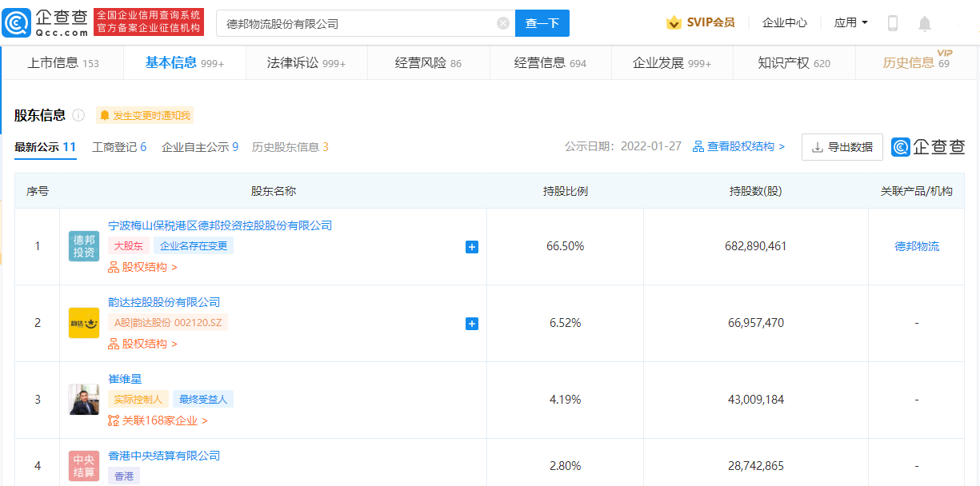Select the 最新公示 sub-tab
980x486 pixels.
coord(46,147)
